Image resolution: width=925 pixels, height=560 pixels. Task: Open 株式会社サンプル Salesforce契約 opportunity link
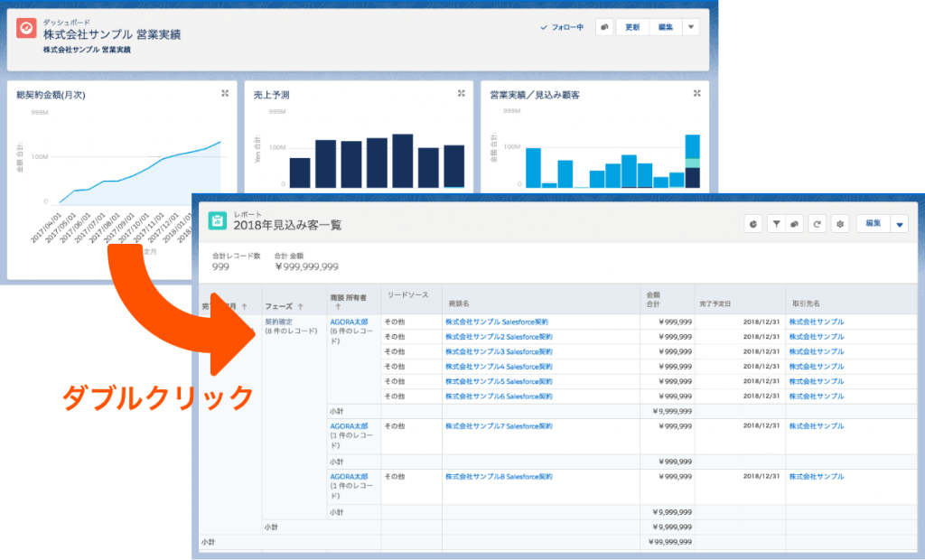(x=497, y=322)
